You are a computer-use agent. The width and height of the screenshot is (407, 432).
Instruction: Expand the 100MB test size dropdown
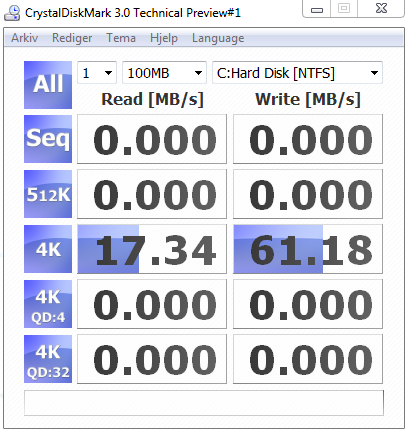164,72
